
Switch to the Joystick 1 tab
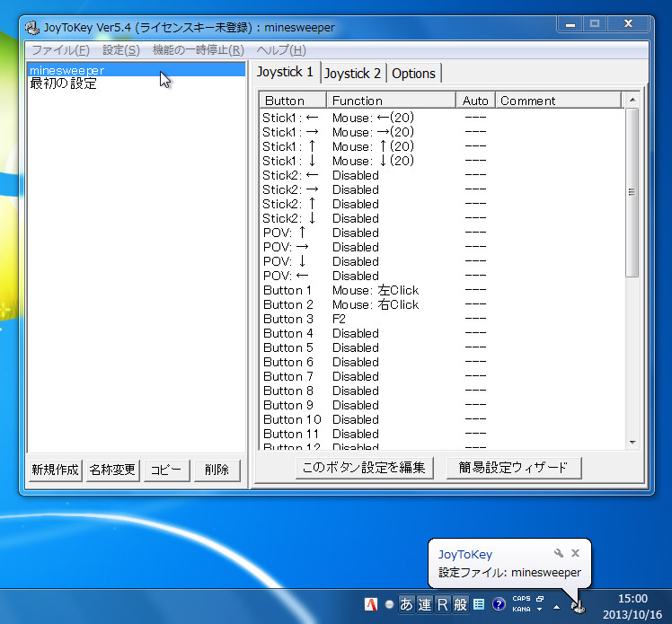click(285, 72)
